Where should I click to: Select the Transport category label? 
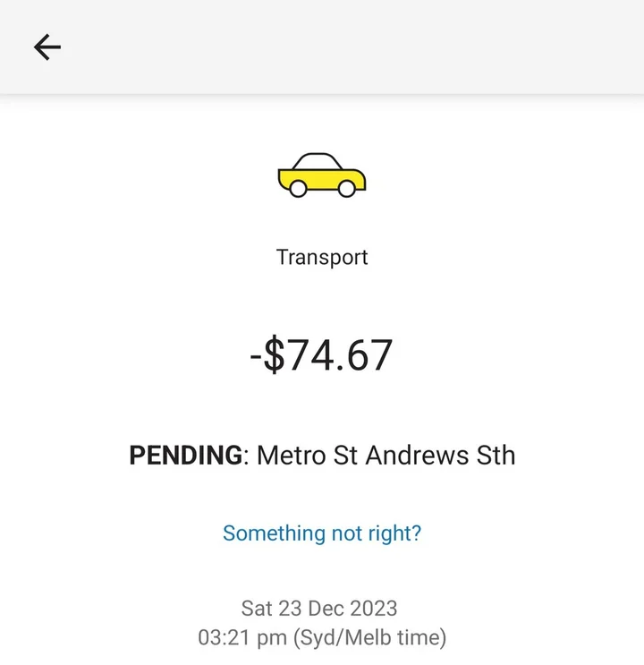(x=322, y=258)
